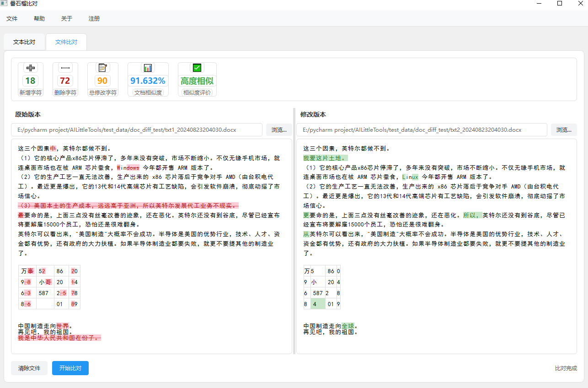
Task: Click the green table cell containing 4
Action: (318, 304)
